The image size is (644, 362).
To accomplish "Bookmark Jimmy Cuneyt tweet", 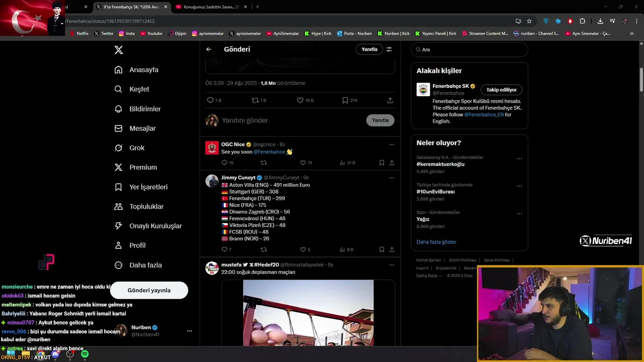I will 382,249.
